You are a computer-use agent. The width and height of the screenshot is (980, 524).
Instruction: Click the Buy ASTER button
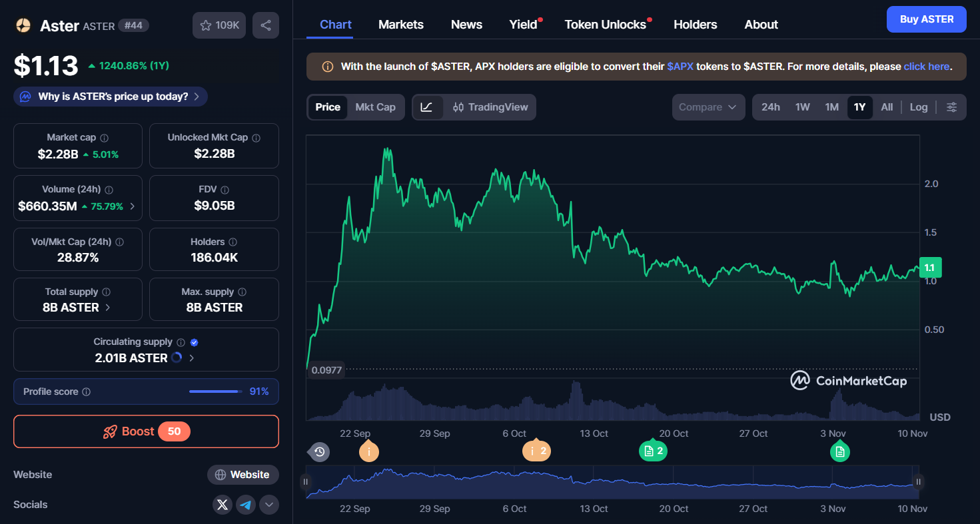coord(926,19)
